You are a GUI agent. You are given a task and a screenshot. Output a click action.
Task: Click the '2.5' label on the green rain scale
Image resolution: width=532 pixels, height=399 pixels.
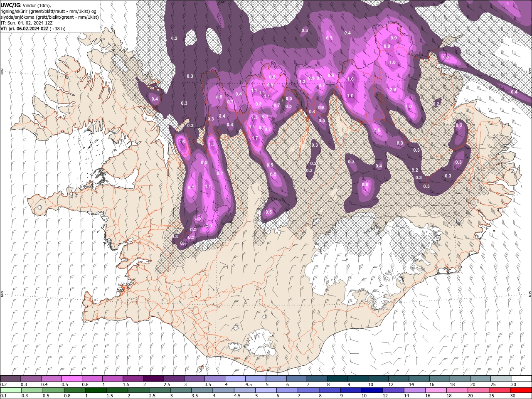tap(152, 396)
